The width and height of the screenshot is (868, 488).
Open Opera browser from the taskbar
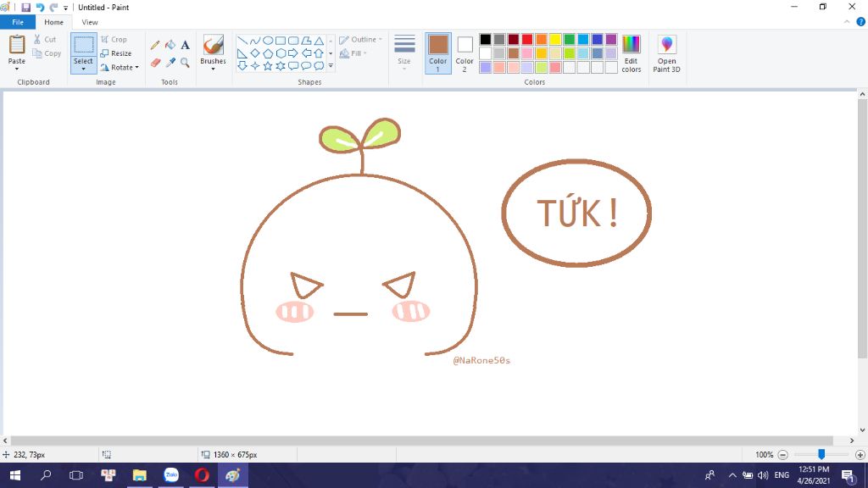(202, 475)
